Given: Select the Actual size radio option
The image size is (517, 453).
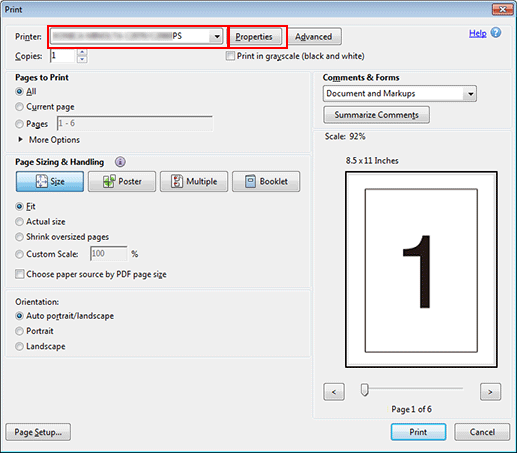Looking at the screenshot, I should (x=20, y=222).
